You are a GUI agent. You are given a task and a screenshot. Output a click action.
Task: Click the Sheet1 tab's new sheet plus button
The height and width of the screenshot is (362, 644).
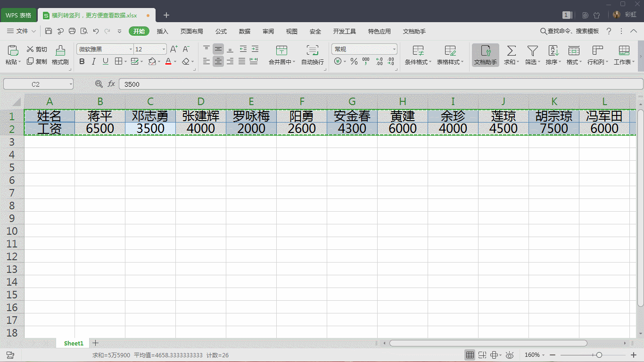tap(95, 343)
